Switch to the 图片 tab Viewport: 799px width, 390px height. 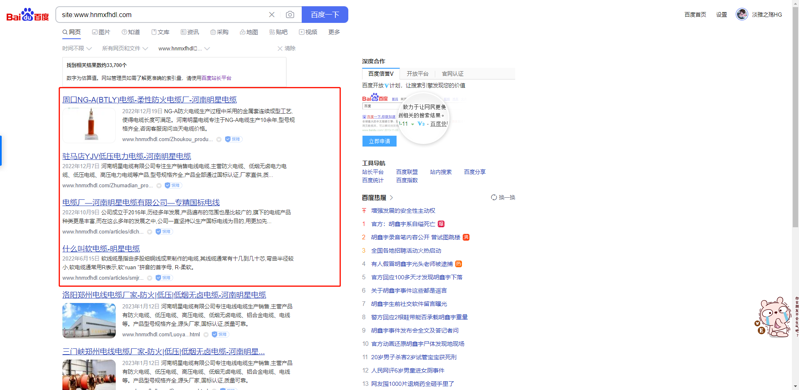[x=101, y=32]
